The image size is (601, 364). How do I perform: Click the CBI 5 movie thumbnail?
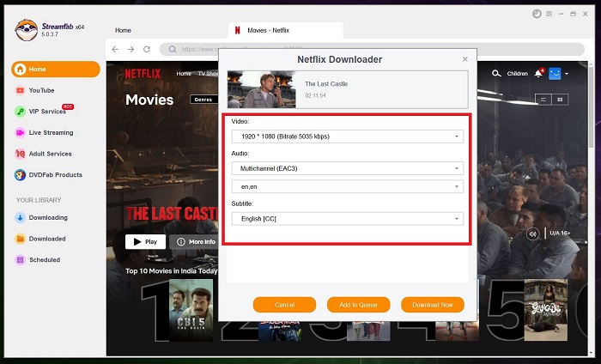click(x=191, y=311)
